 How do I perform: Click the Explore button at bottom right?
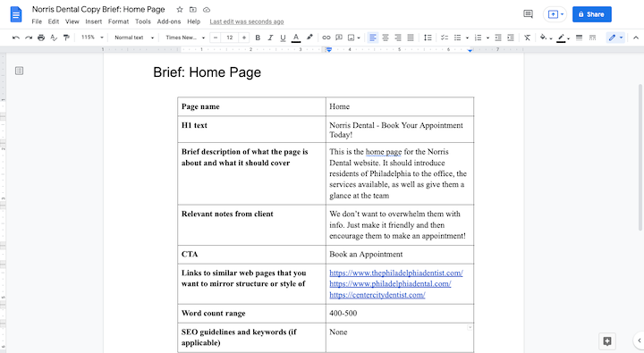[x=607, y=340]
